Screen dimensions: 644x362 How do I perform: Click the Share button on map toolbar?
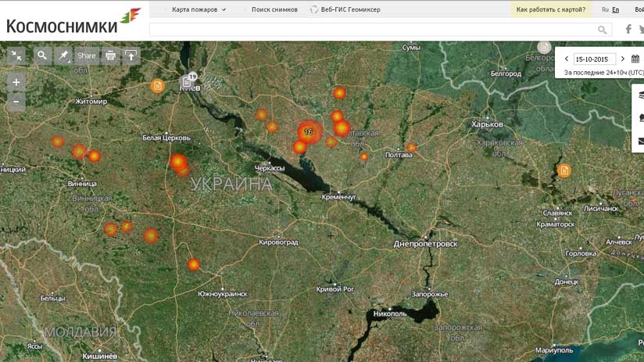pos(87,56)
